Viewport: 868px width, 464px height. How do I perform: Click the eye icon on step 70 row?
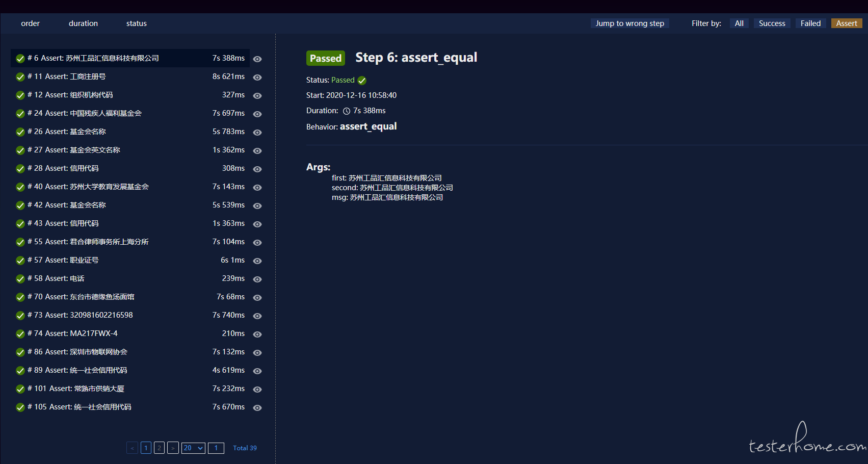257,298
